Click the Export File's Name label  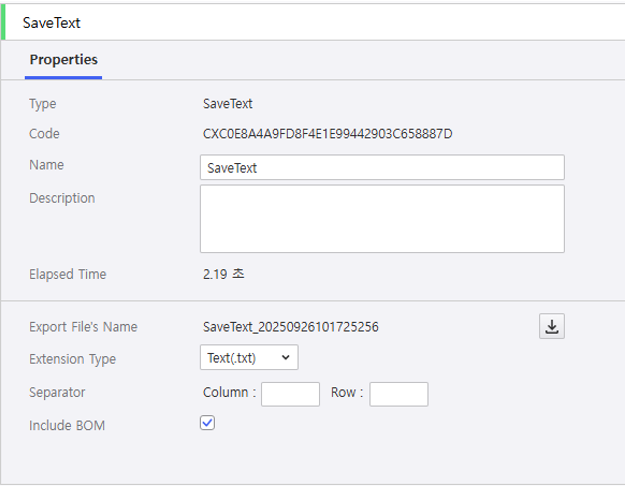[83, 327]
